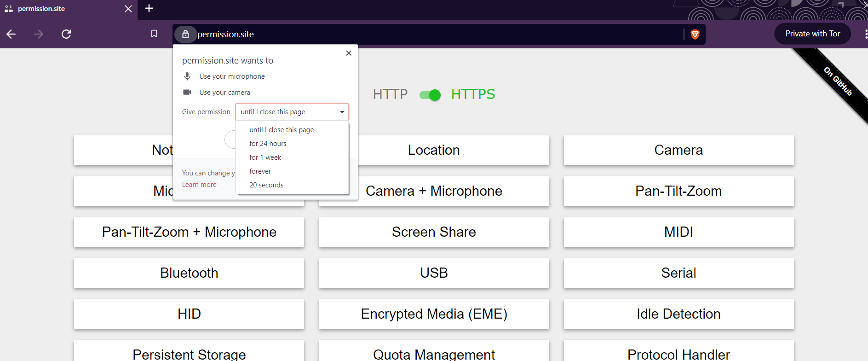
Task: Open the Learn more link
Action: [199, 185]
